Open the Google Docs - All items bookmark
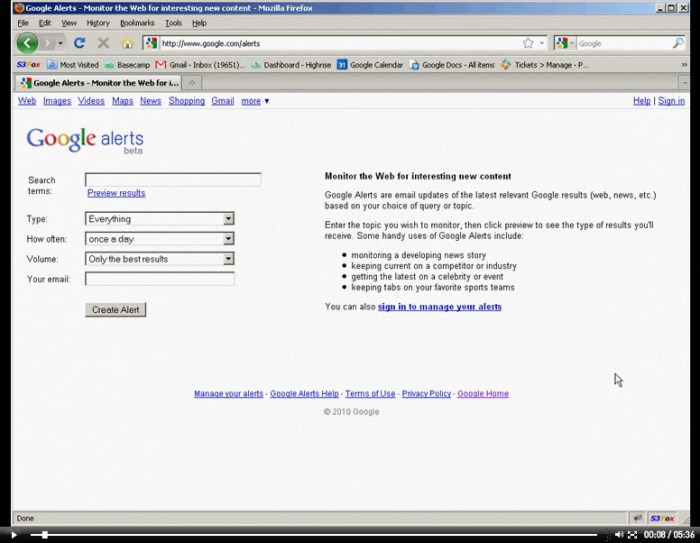Viewport: 700px width, 543px height. click(x=452, y=65)
